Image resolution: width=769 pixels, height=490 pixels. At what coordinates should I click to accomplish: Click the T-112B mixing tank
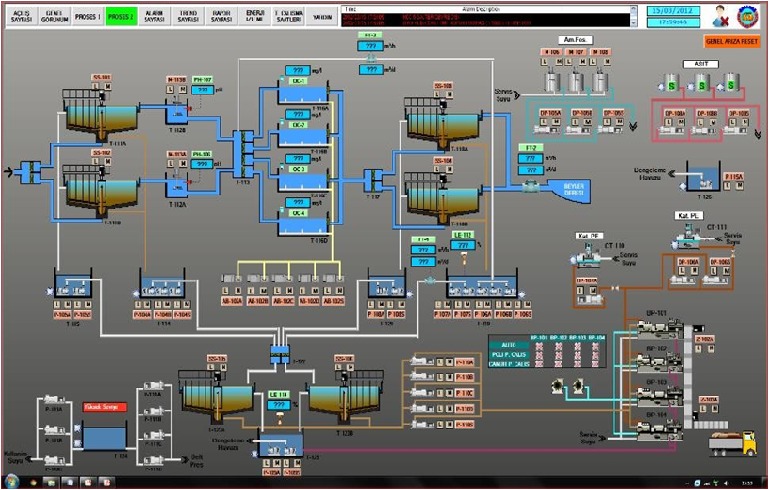click(176, 113)
